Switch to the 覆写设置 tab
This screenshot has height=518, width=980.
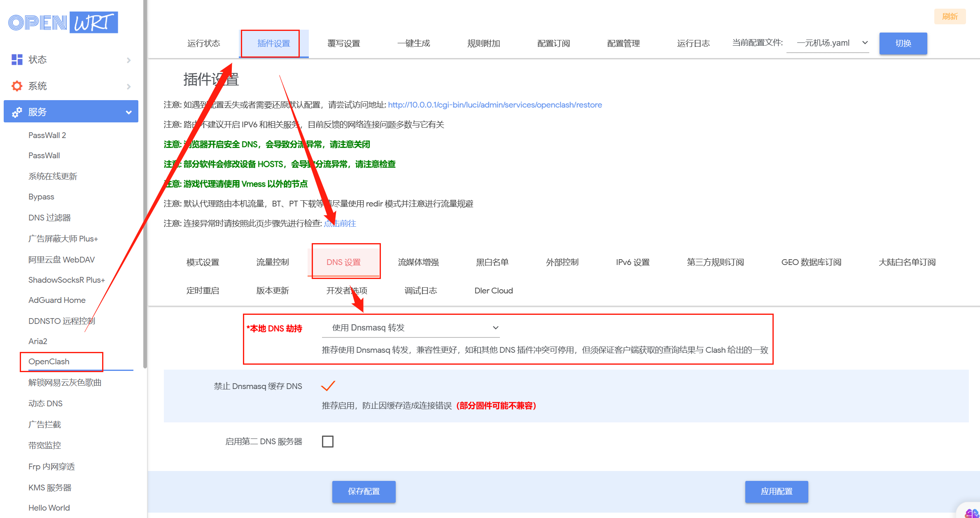point(343,43)
